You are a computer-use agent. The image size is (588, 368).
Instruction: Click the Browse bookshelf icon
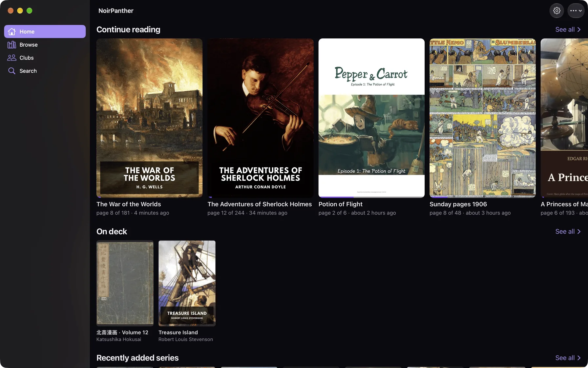pyautogui.click(x=12, y=45)
